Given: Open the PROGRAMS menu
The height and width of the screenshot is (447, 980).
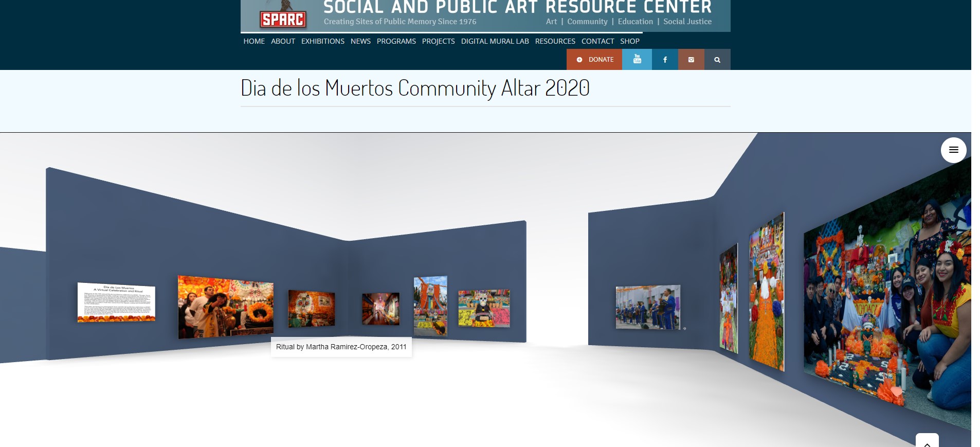Looking at the screenshot, I should click(x=396, y=41).
